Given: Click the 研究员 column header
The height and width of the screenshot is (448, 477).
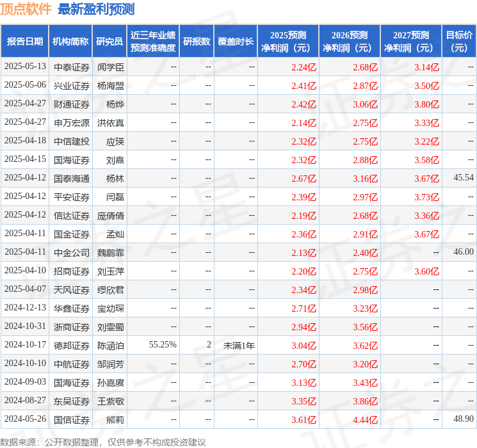Looking at the screenshot, I should [109, 41].
